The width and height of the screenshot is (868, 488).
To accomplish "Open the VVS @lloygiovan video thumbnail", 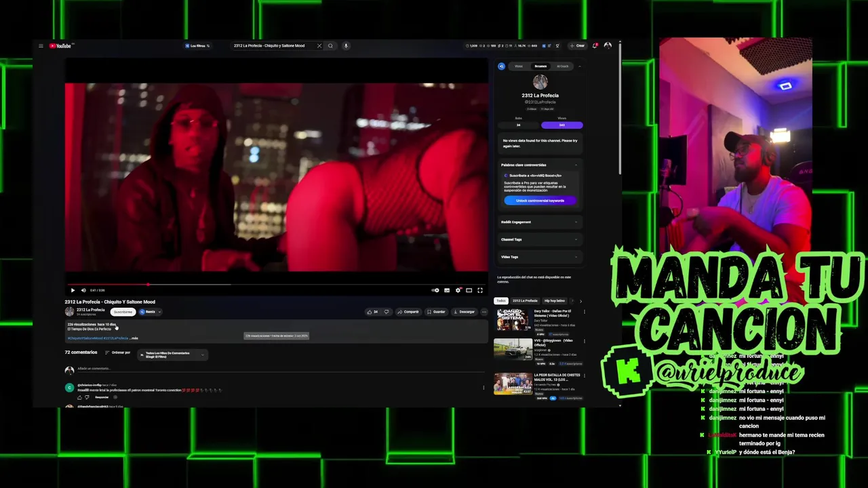I will coord(513,350).
